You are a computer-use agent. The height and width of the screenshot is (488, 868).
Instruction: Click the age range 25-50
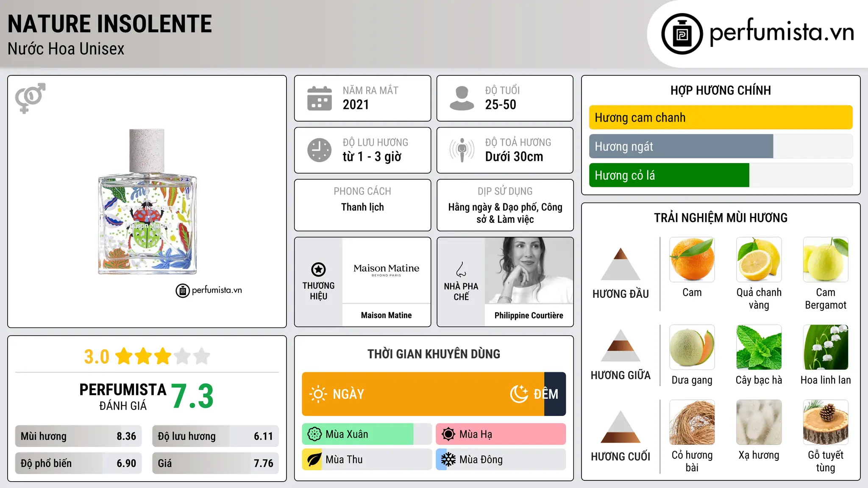tap(501, 105)
